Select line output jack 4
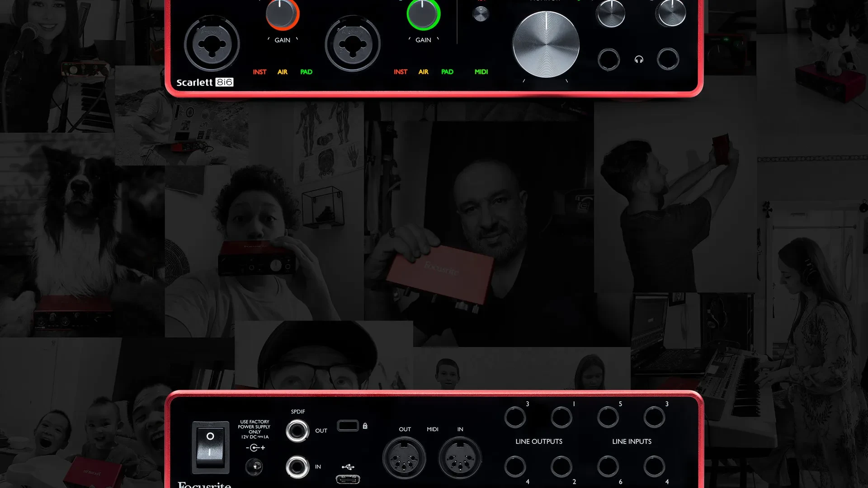This screenshot has height=488, width=868. (515, 466)
